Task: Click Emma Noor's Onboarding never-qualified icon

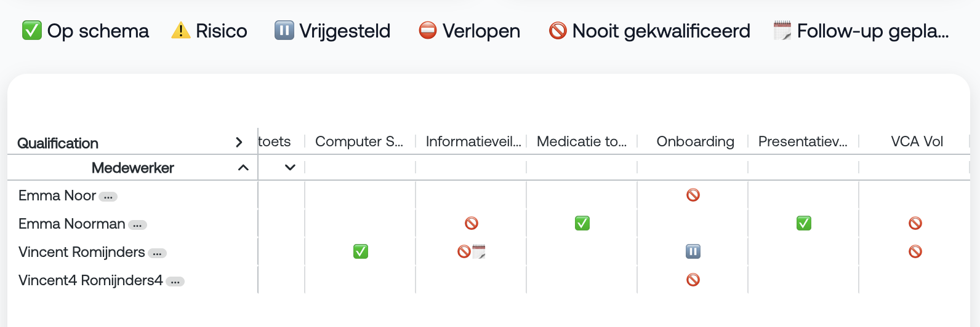Action: click(693, 195)
